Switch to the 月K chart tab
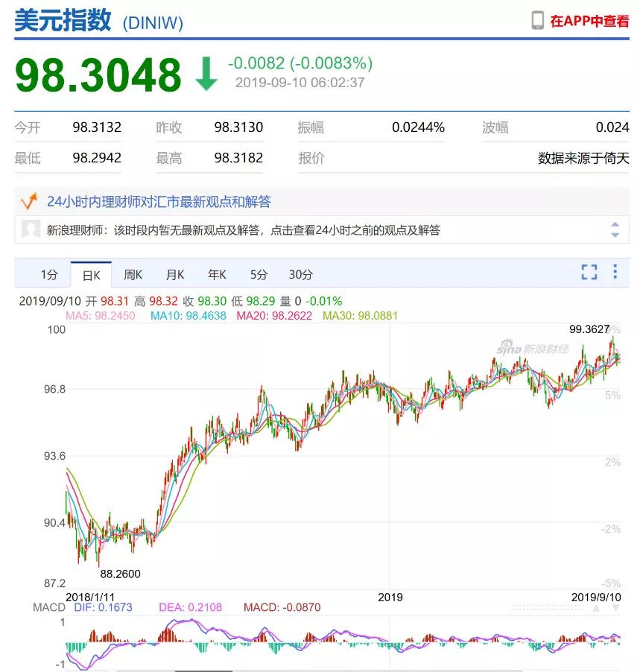This screenshot has height=672, width=643. pos(175,274)
